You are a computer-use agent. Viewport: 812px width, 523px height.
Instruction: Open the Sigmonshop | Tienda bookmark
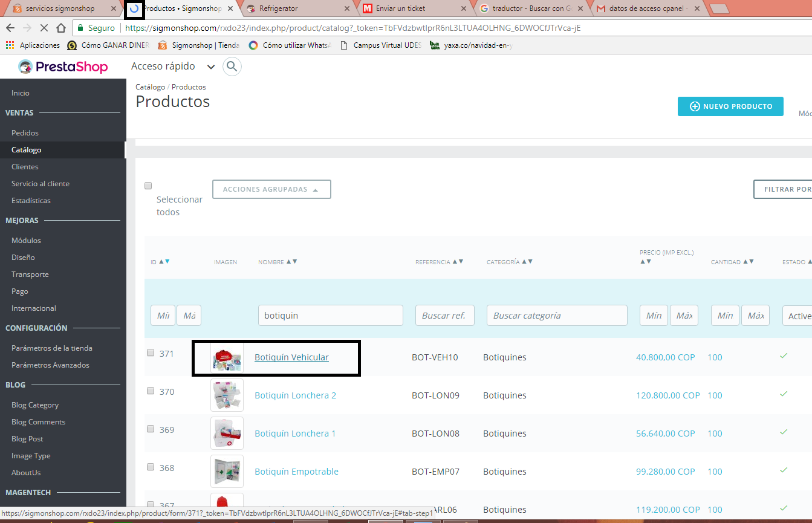coord(199,45)
